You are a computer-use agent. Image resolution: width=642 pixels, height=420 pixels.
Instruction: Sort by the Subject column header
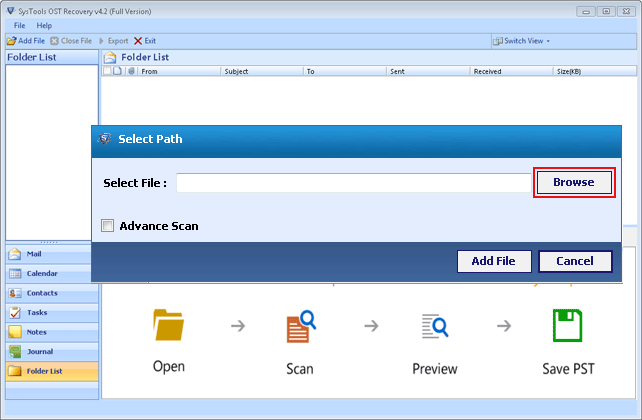pos(237,71)
